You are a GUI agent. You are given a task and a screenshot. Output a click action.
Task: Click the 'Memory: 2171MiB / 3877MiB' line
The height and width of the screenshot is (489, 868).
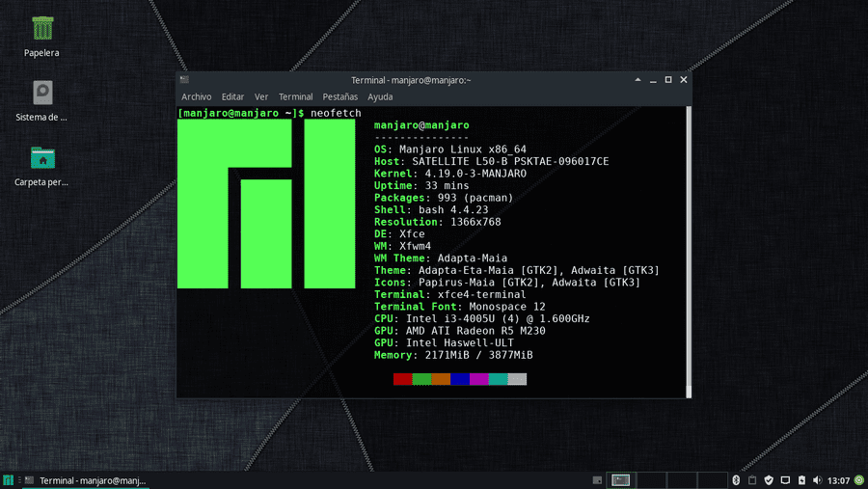[453, 355]
